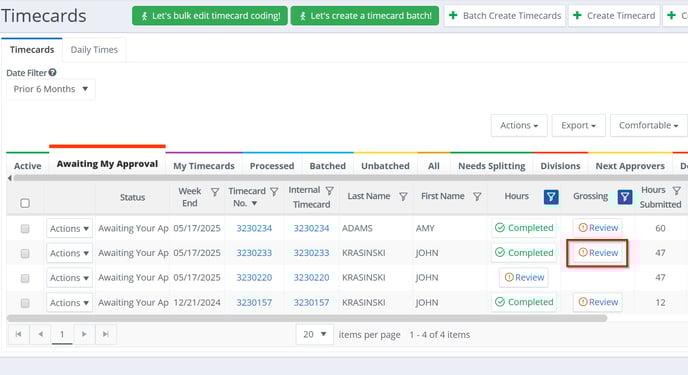
Task: Click the blue Grossing column filter icon
Action: [625, 197]
